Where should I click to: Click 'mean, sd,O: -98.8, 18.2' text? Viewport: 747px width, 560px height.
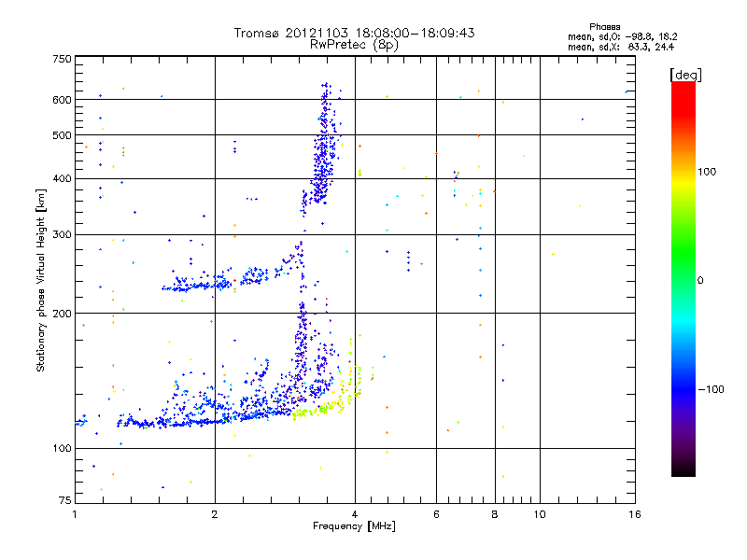(x=622, y=36)
